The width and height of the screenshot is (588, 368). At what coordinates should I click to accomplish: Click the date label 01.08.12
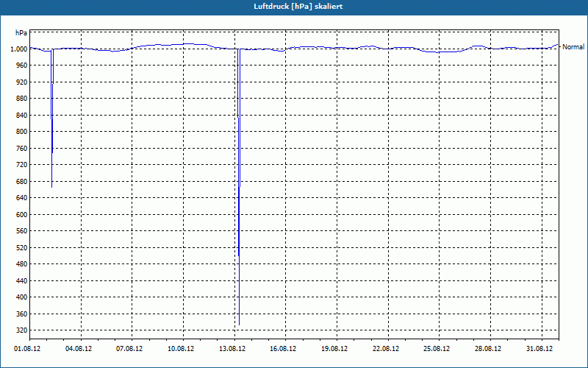coord(27,349)
